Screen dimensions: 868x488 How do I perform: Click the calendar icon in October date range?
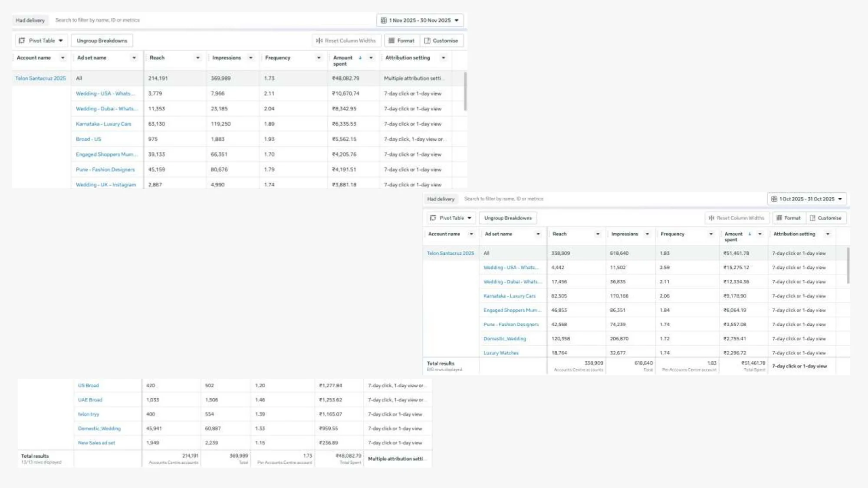pos(774,199)
